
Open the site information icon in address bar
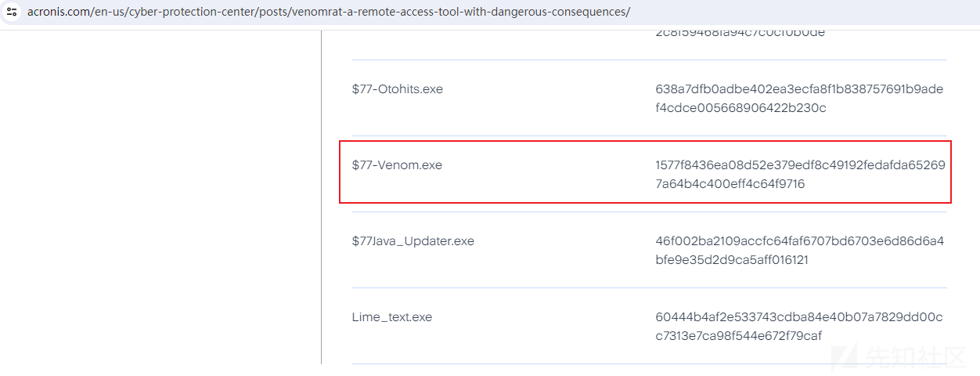(12, 12)
